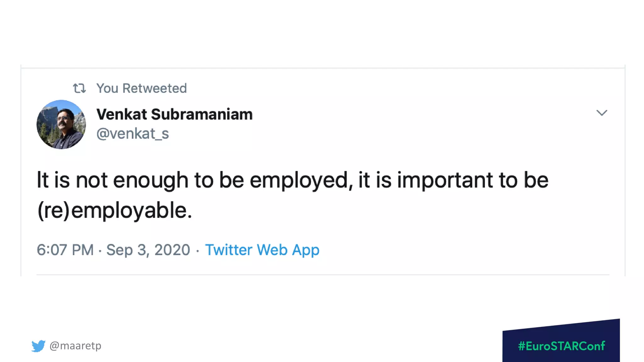Open the @venkat_s handle

click(133, 134)
